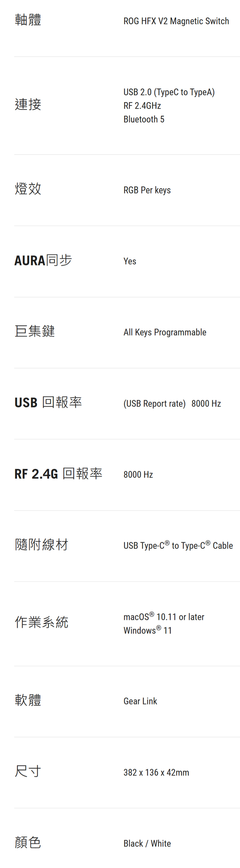This screenshot has height=868, width=240.
Task: Click the Yes value for AURA sync
Action: 130,262
